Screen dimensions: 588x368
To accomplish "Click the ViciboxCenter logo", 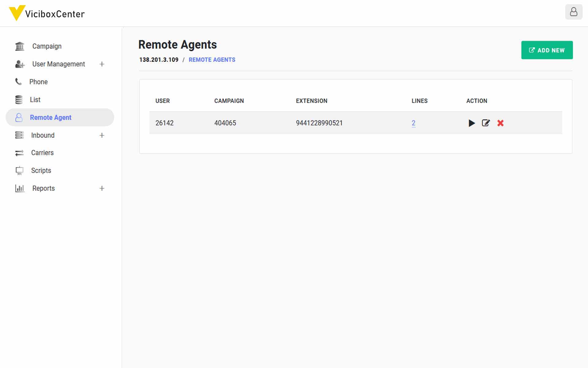I will click(x=47, y=13).
